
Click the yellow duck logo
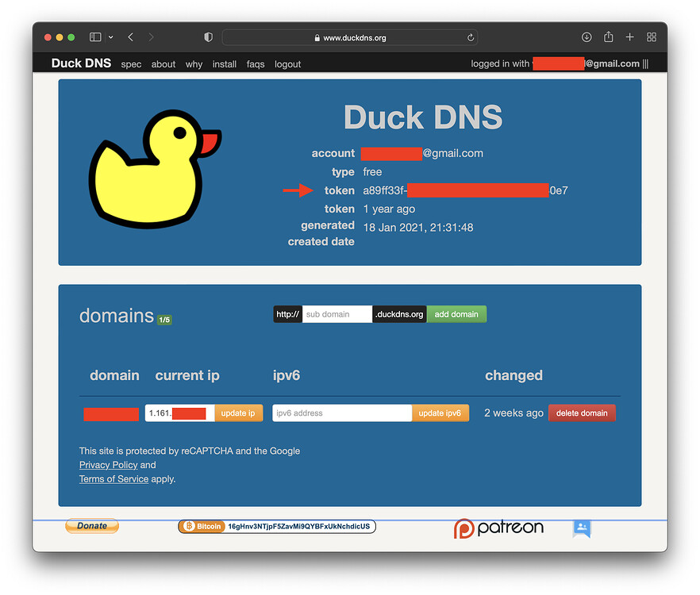coord(155,170)
